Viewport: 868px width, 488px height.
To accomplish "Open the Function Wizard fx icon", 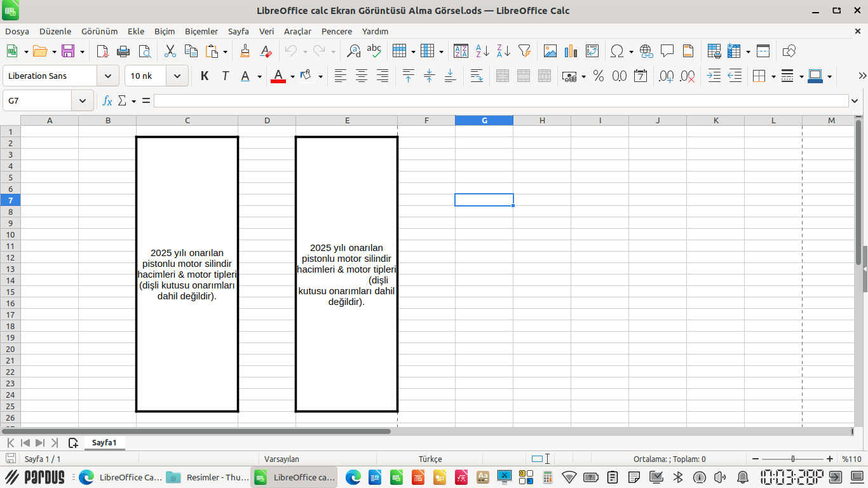I will coord(107,101).
